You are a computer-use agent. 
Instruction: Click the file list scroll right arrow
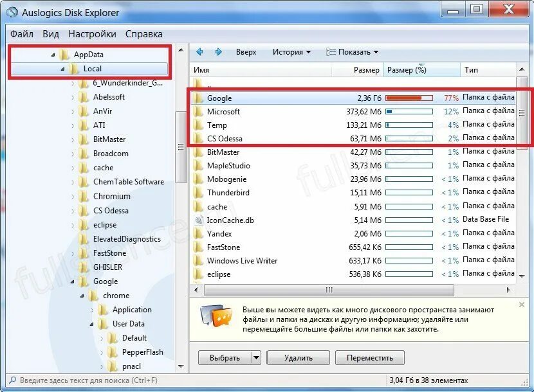[508, 290]
